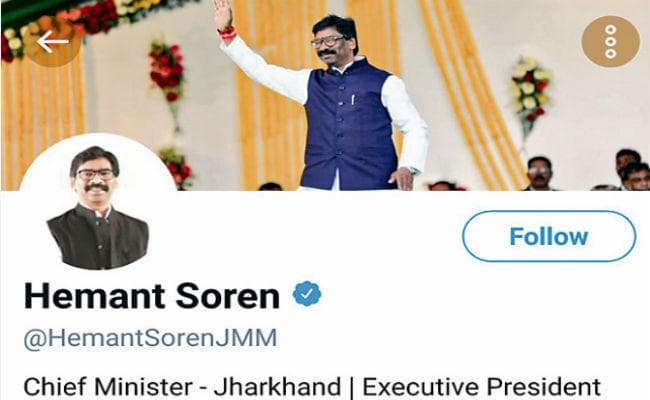The height and width of the screenshot is (400, 650).
Task: Open Hemant Soren's round profile picture
Action: (x=98, y=203)
